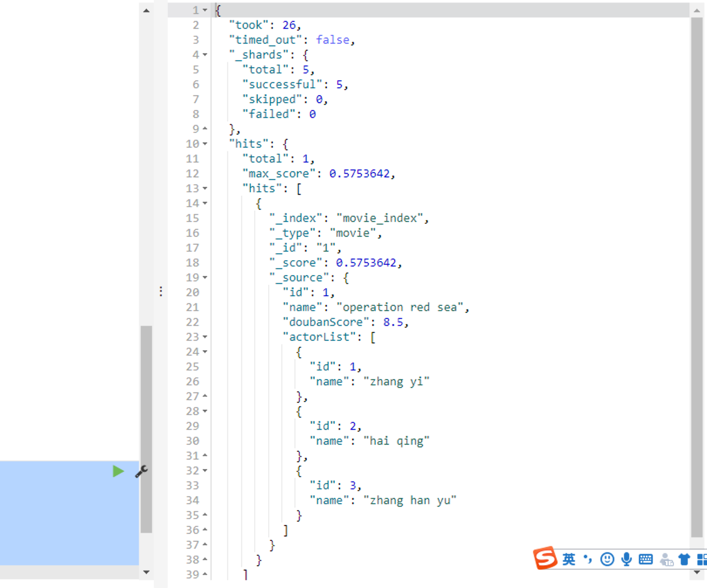The height and width of the screenshot is (588, 707).
Task: Open the Sogou user account icon
Action: point(666,559)
